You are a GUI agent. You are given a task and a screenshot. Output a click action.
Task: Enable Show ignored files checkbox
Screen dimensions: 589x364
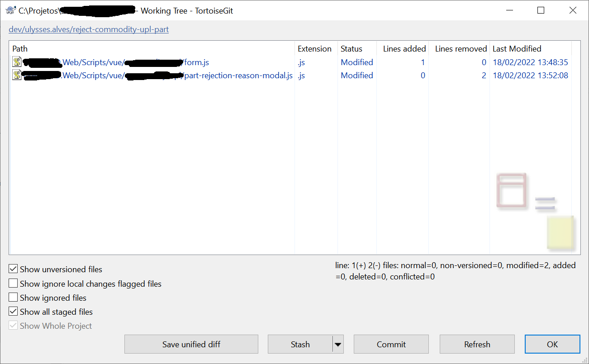(13, 298)
